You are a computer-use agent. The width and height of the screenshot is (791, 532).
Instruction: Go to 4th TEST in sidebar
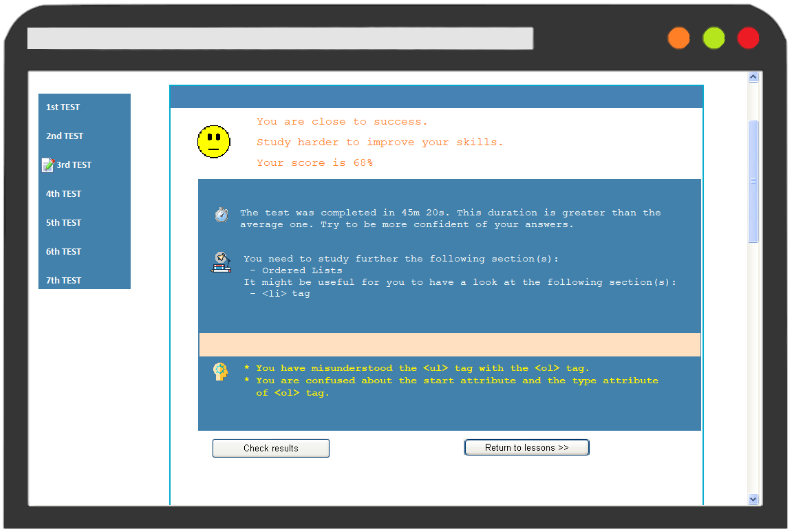click(63, 194)
